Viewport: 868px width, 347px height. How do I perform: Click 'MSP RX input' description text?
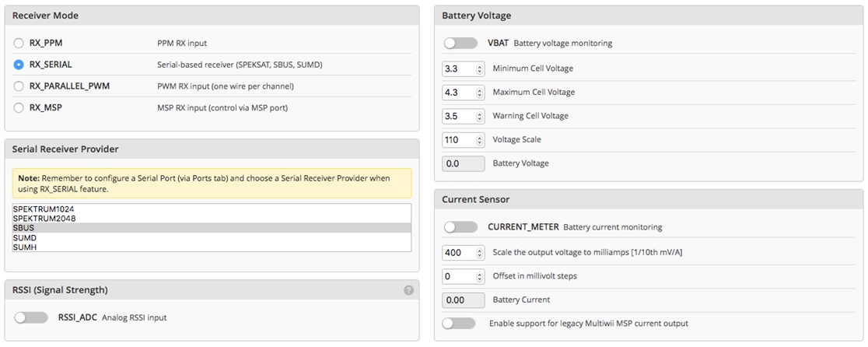222,108
